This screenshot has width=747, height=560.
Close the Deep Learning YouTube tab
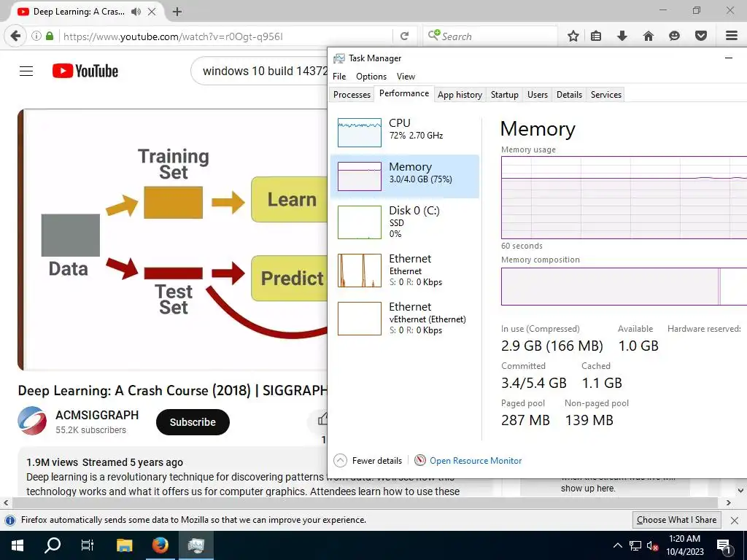coord(152,12)
